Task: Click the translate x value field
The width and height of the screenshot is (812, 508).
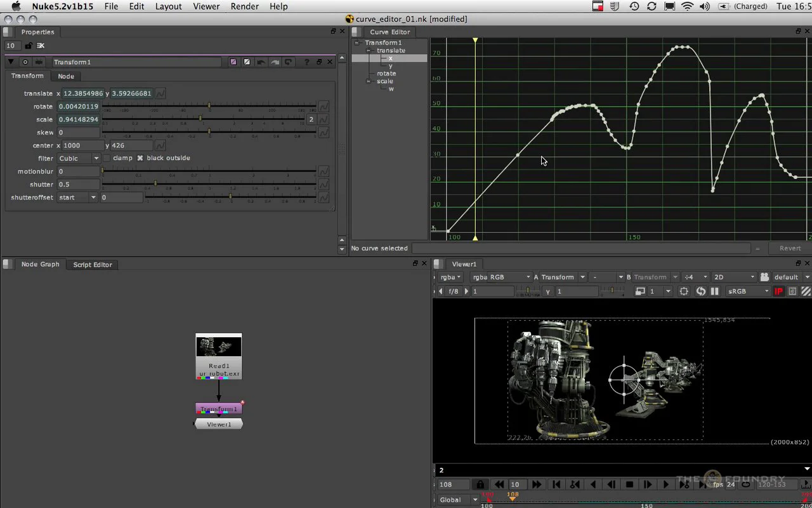Action: pos(83,93)
